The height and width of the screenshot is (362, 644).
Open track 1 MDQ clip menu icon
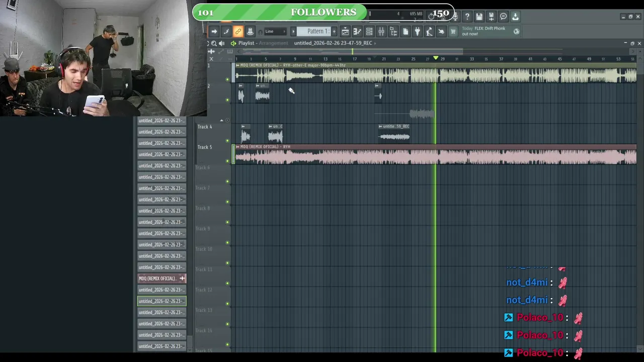[238, 65]
